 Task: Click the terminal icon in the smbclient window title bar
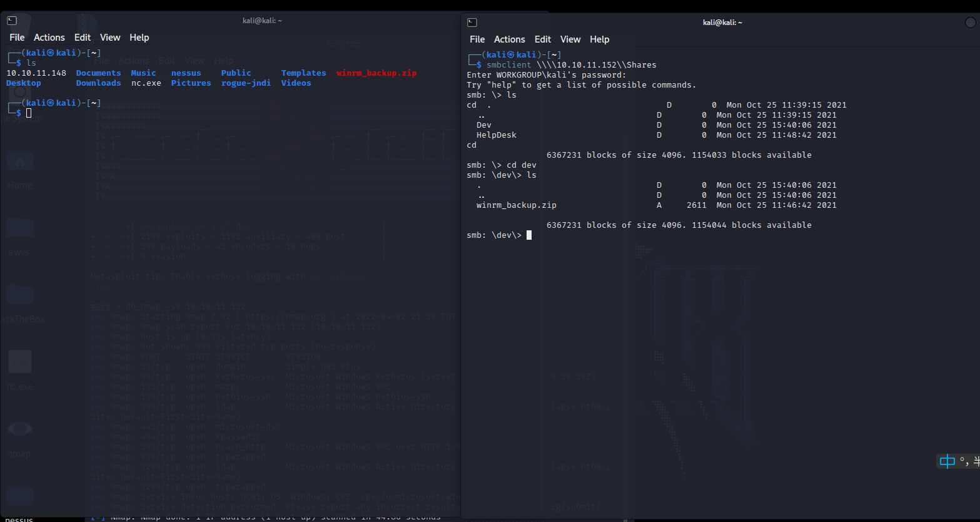[x=472, y=23]
